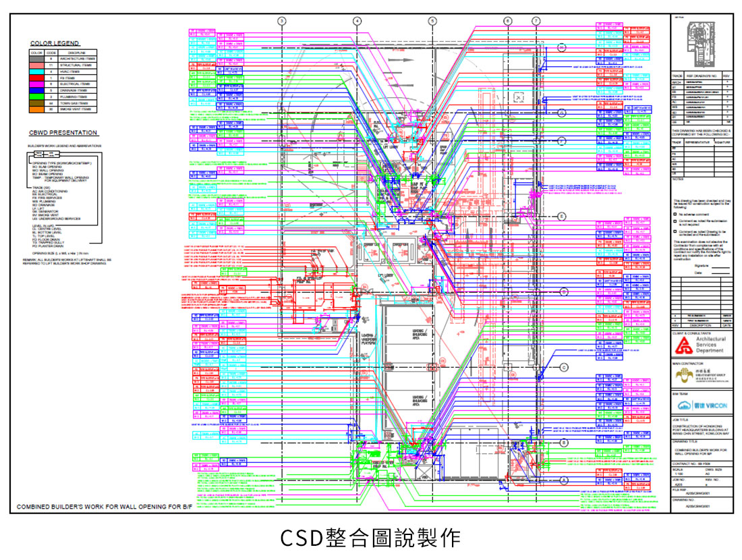Click the VIRCON cloud logo icon
Viewport: 742px width, 560px height.
click(x=684, y=405)
